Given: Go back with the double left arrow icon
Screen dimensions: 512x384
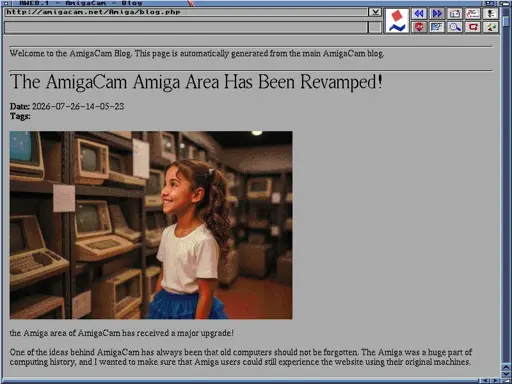Looking at the screenshot, I should coord(419,14).
